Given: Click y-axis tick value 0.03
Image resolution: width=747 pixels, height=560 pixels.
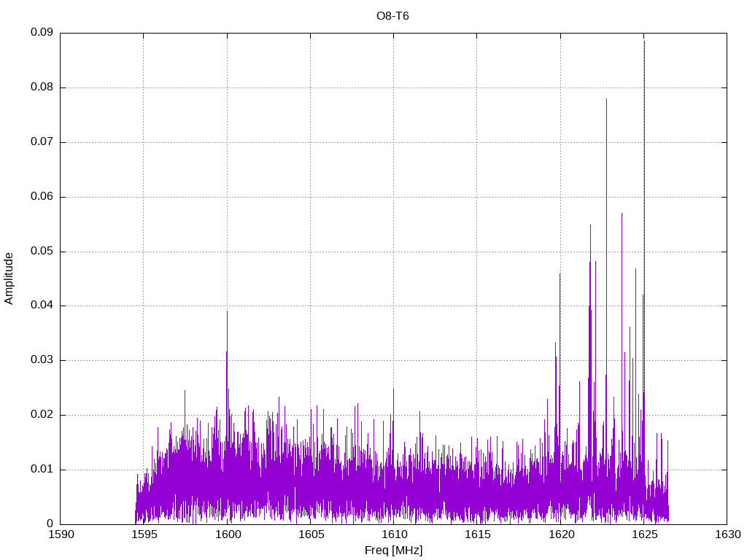Looking at the screenshot, I should point(42,360).
